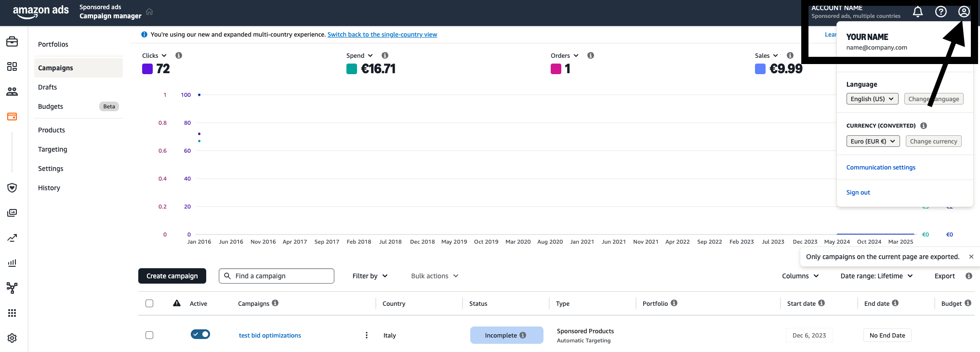Check the select-all campaigns header checkbox
This screenshot has height=352, width=980.
pos(149,303)
